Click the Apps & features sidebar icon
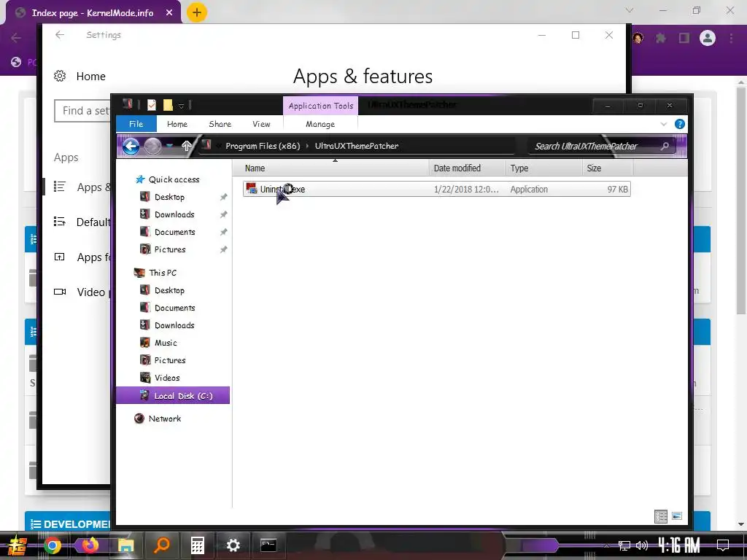Screen dimensions: 747x560 point(59,187)
